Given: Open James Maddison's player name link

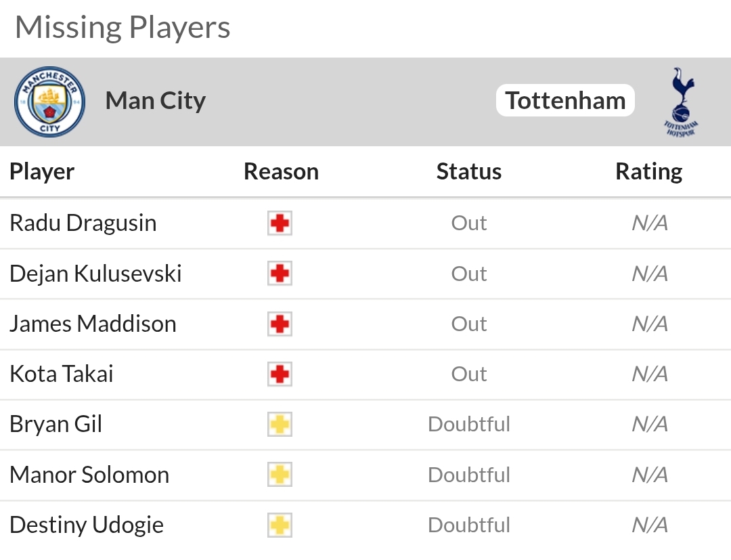Looking at the screenshot, I should tap(93, 324).
